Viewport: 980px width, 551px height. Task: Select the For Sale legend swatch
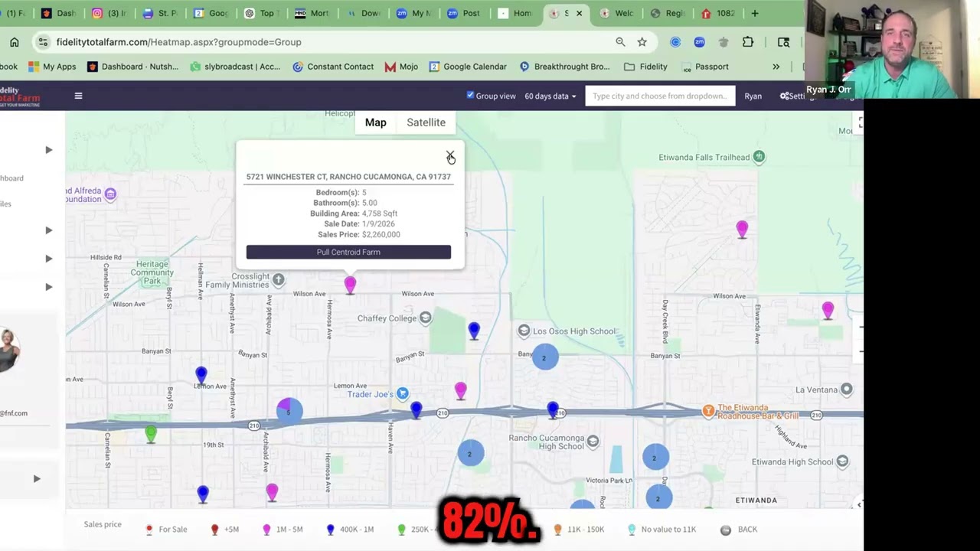149,530
